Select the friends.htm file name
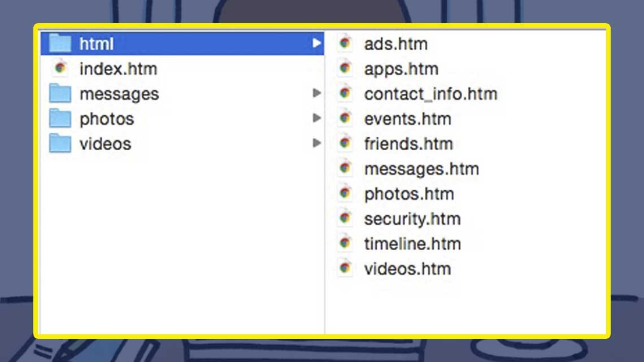 coord(408,144)
